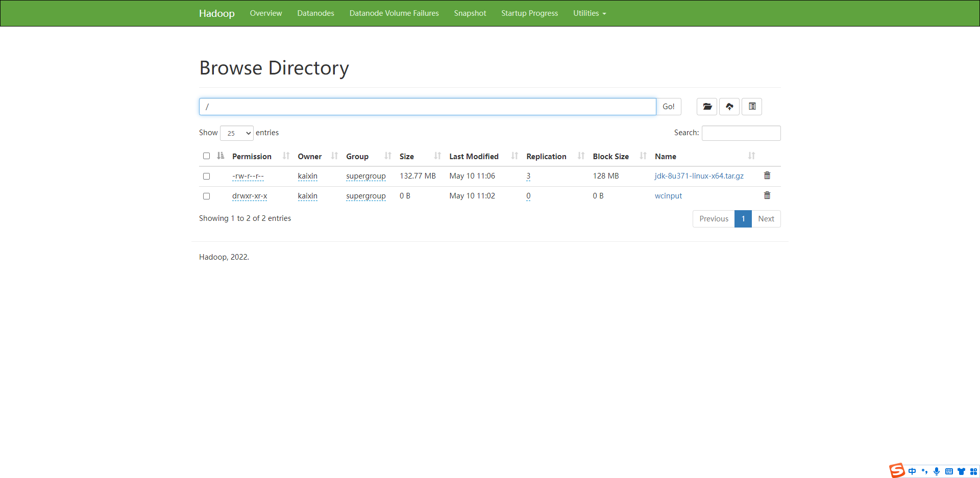The width and height of the screenshot is (980, 478).
Task: Sort table by Name column arrows
Action: tap(751, 156)
